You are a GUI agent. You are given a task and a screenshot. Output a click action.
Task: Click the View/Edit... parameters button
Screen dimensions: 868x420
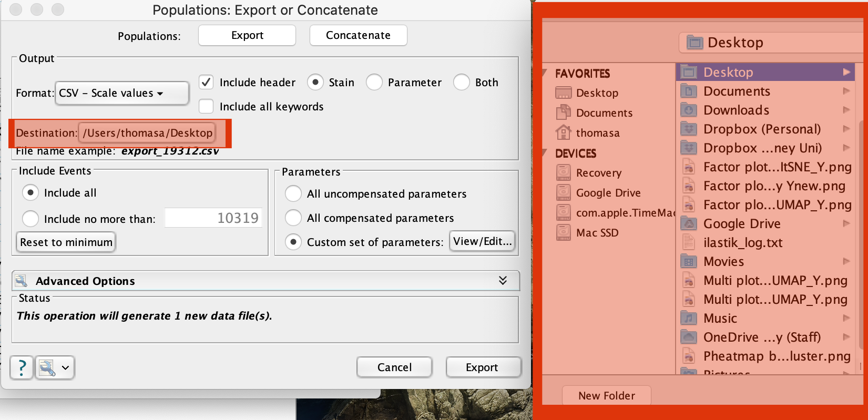coord(482,241)
